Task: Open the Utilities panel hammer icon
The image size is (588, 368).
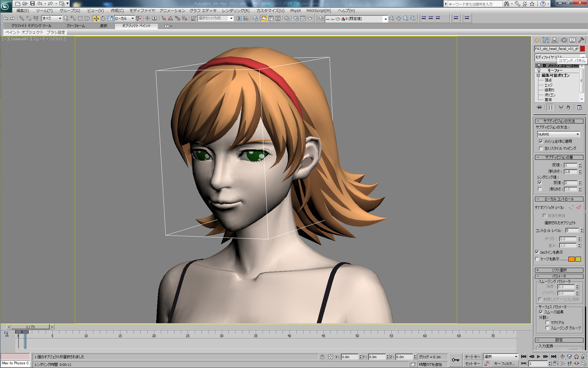Action: coord(581,40)
